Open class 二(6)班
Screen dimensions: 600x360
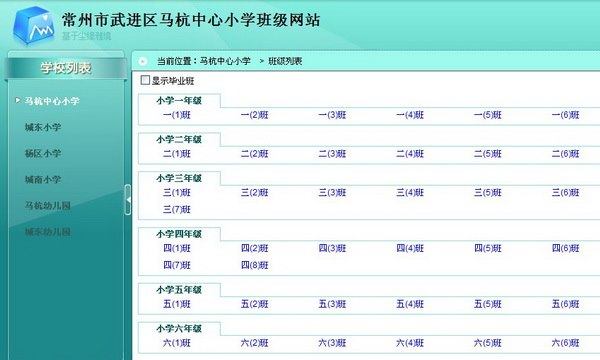tap(565, 154)
